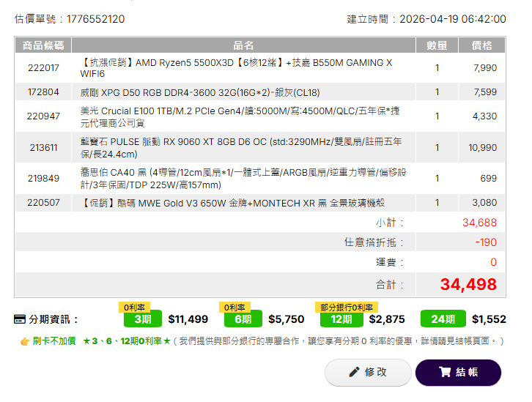Click the $1,552 installment amount

click(x=489, y=319)
